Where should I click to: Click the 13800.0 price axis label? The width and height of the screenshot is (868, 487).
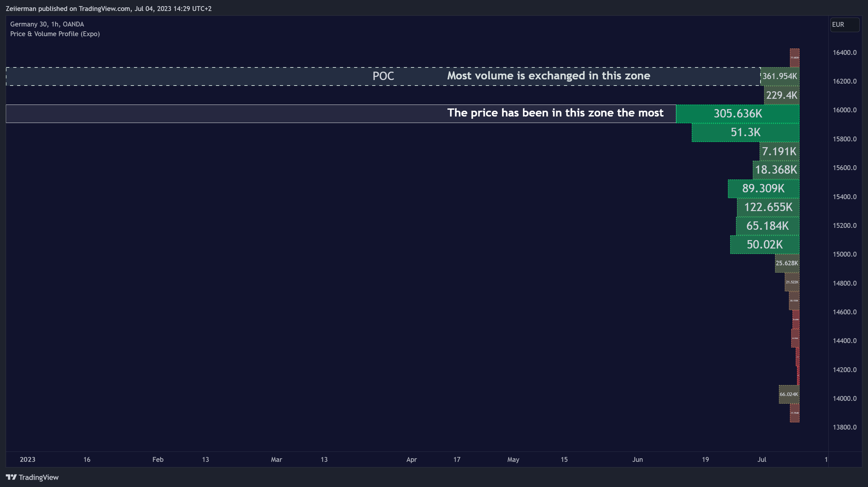point(844,427)
